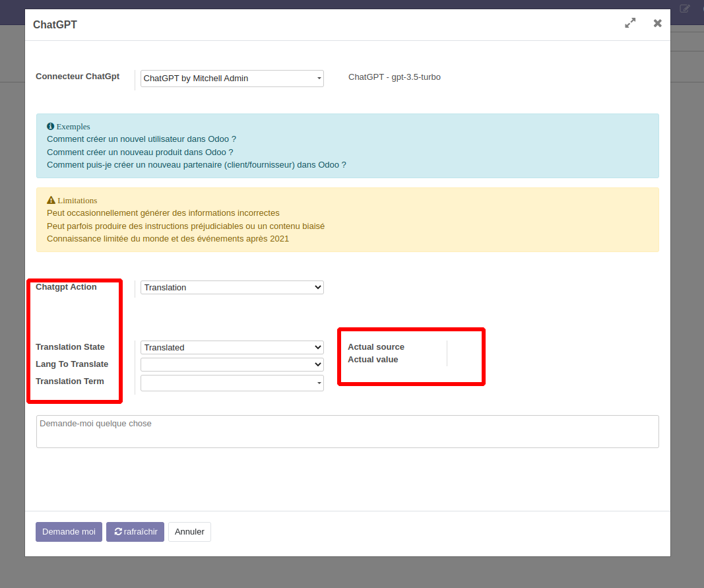This screenshot has width=704, height=588.
Task: Click the Actual value label
Action: [373, 360]
